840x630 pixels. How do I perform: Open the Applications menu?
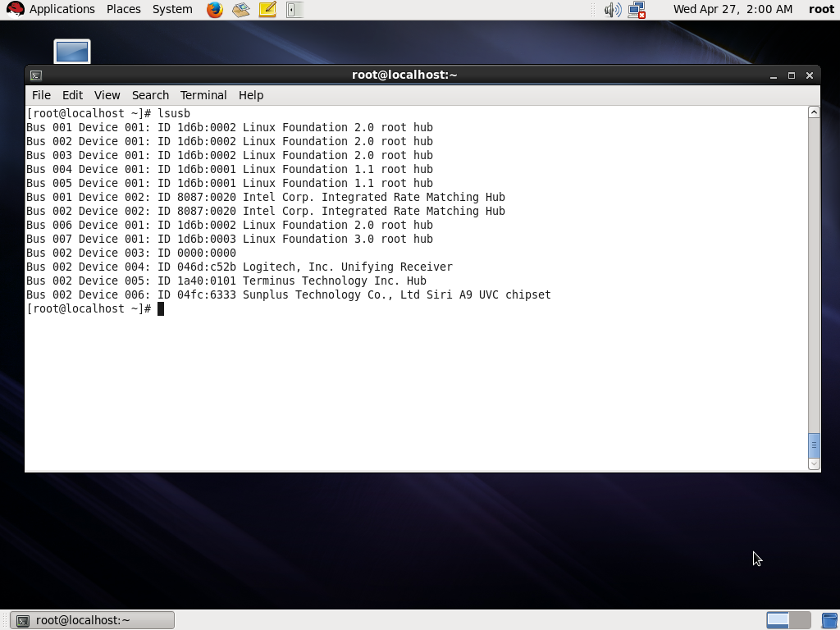62,9
